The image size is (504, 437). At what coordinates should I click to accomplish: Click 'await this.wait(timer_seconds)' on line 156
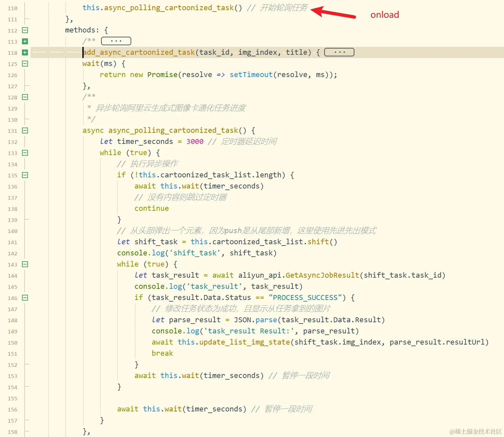[x=182, y=409]
